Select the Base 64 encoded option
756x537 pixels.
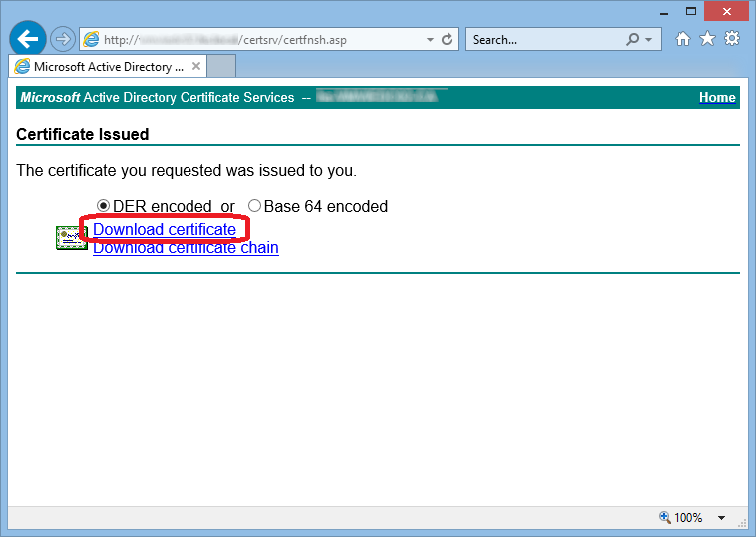coord(254,206)
